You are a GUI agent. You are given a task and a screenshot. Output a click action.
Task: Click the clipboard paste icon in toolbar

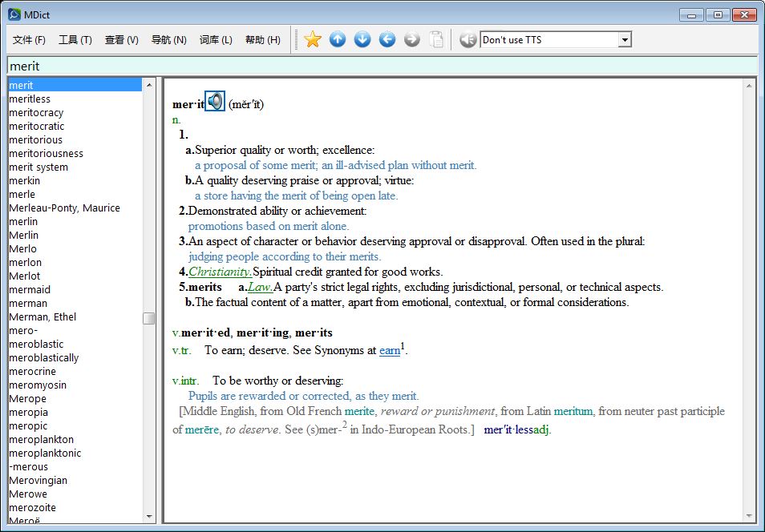pyautogui.click(x=436, y=39)
